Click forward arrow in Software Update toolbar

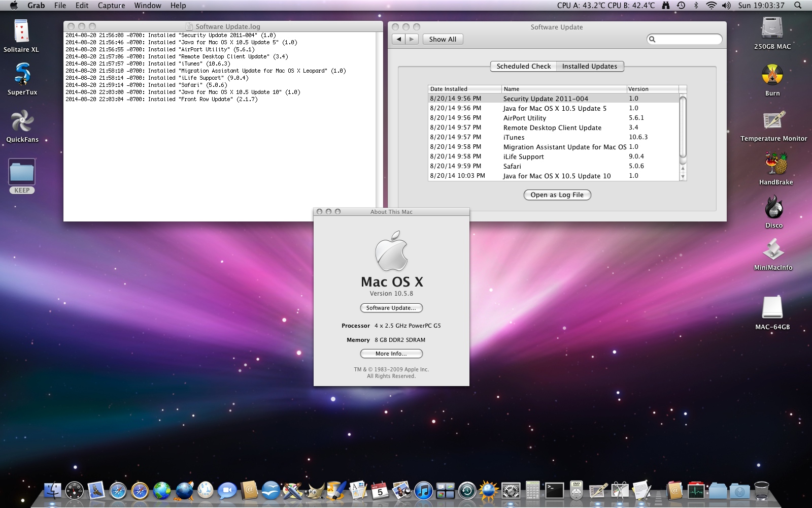pos(412,39)
